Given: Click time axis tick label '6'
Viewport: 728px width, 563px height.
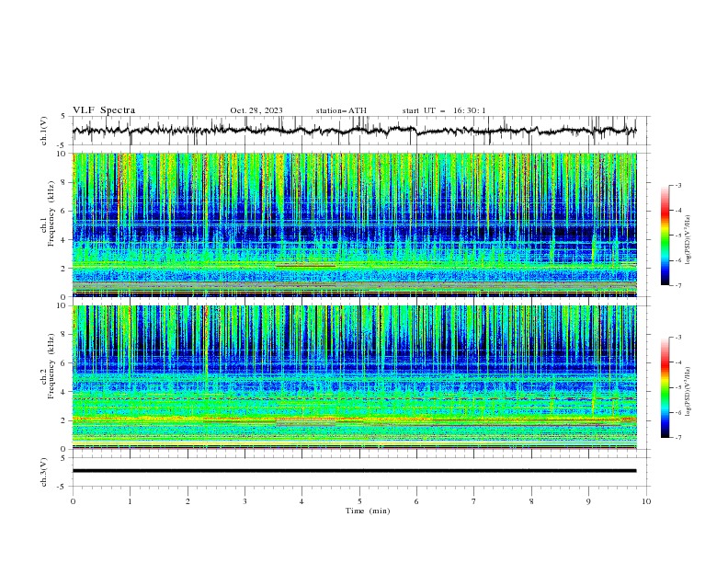Looking at the screenshot, I should tap(416, 501).
